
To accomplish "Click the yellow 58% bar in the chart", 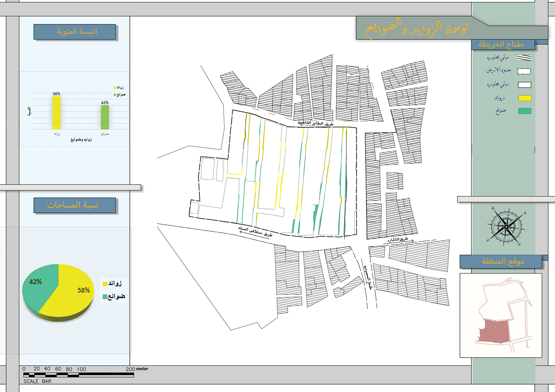I will click(x=56, y=113).
